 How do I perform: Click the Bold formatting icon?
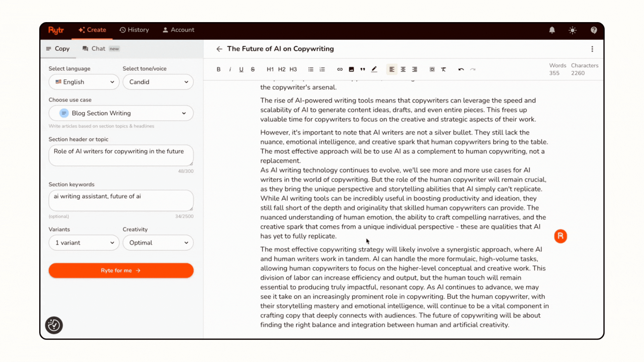click(x=218, y=69)
